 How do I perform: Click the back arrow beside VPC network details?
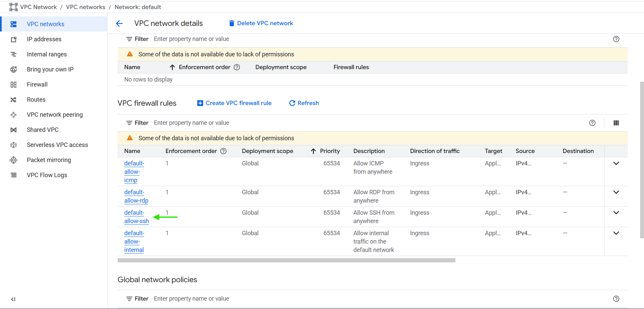click(x=119, y=23)
